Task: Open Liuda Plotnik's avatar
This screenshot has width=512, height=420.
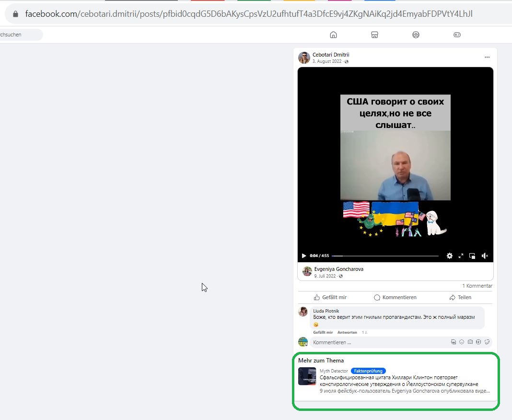Action: click(x=303, y=312)
